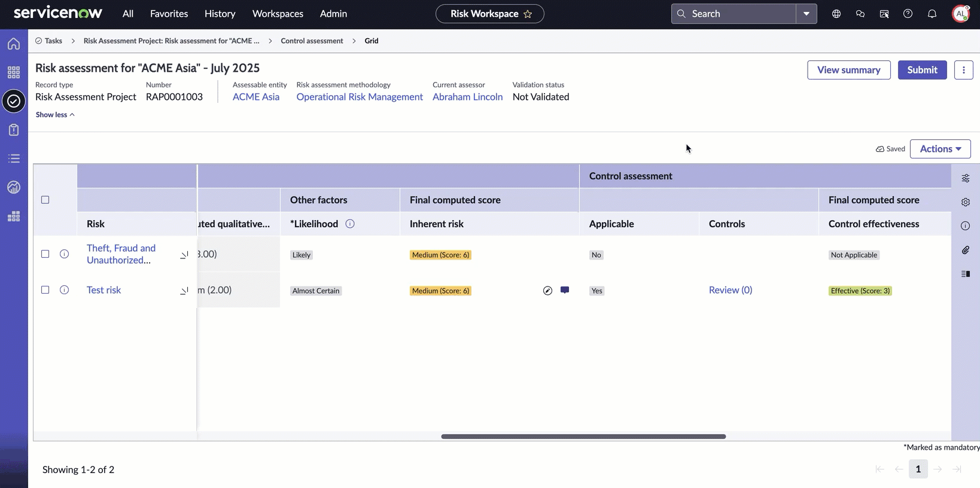This screenshot has width=980, height=488.
Task: Click the info icon on Theft, Fraud row
Action: (64, 254)
